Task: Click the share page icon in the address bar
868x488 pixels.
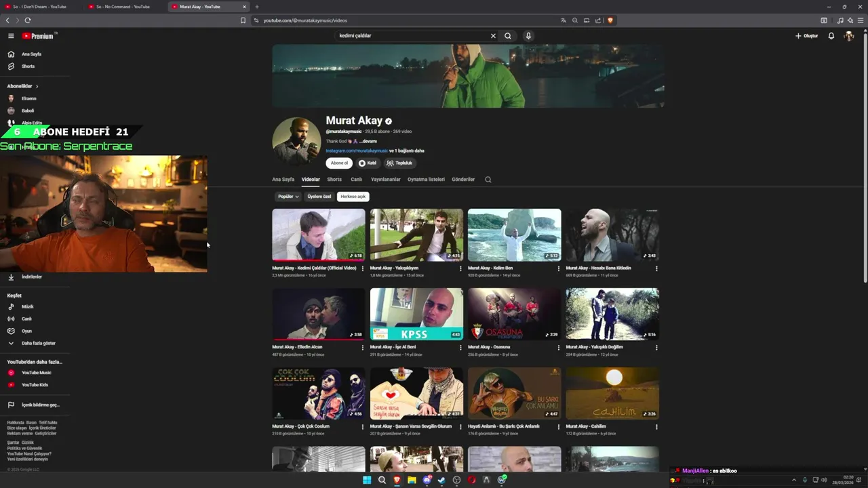Action: [598, 20]
